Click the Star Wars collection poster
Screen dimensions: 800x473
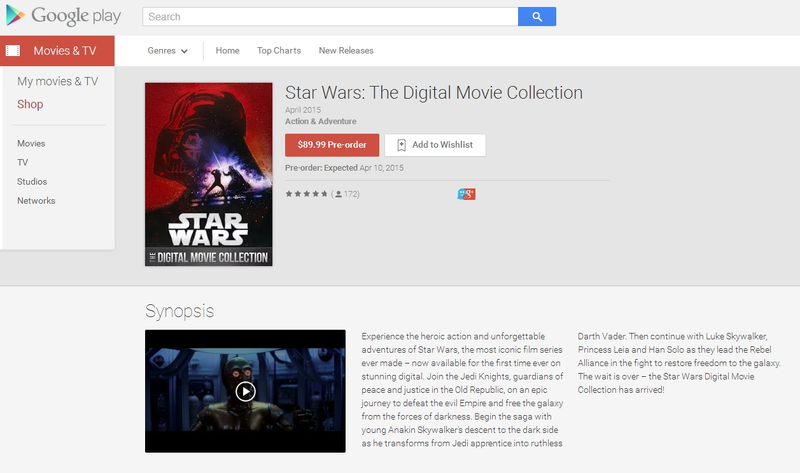(x=209, y=175)
